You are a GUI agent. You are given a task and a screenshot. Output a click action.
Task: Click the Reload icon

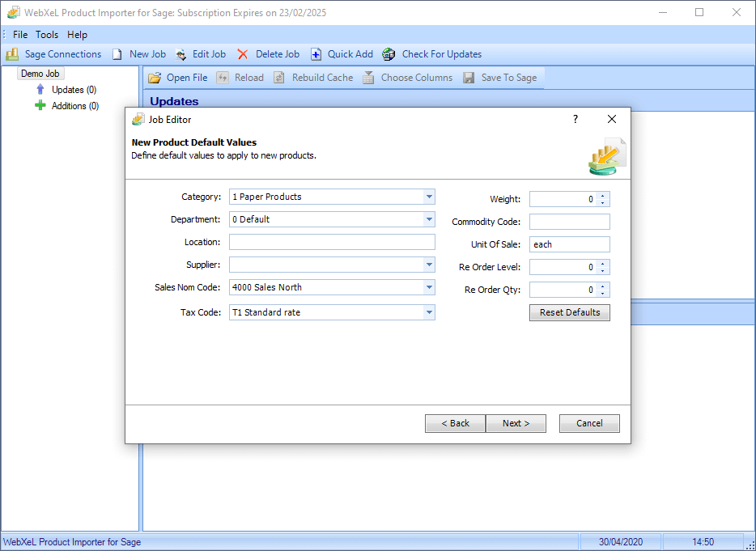(x=223, y=78)
